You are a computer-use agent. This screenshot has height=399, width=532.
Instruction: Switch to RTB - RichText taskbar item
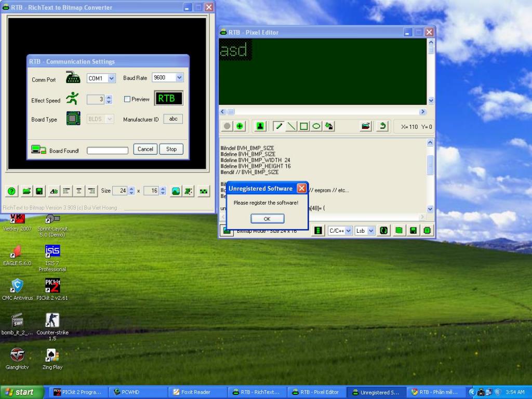pos(257,392)
